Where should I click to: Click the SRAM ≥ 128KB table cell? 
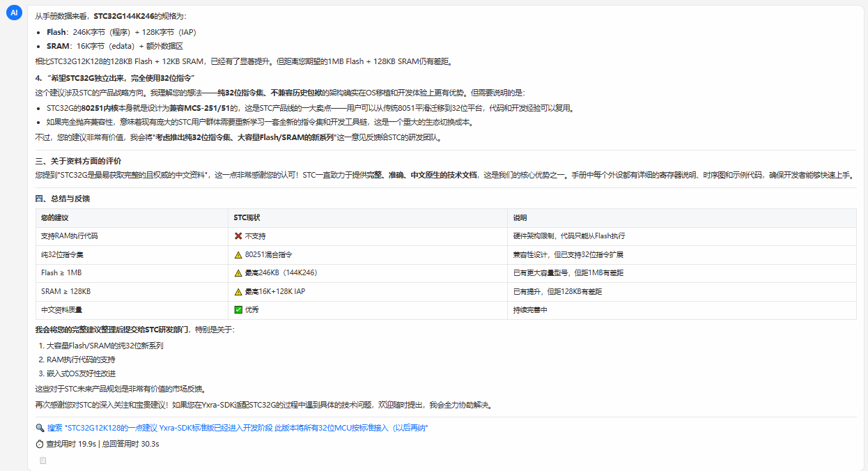(132, 291)
